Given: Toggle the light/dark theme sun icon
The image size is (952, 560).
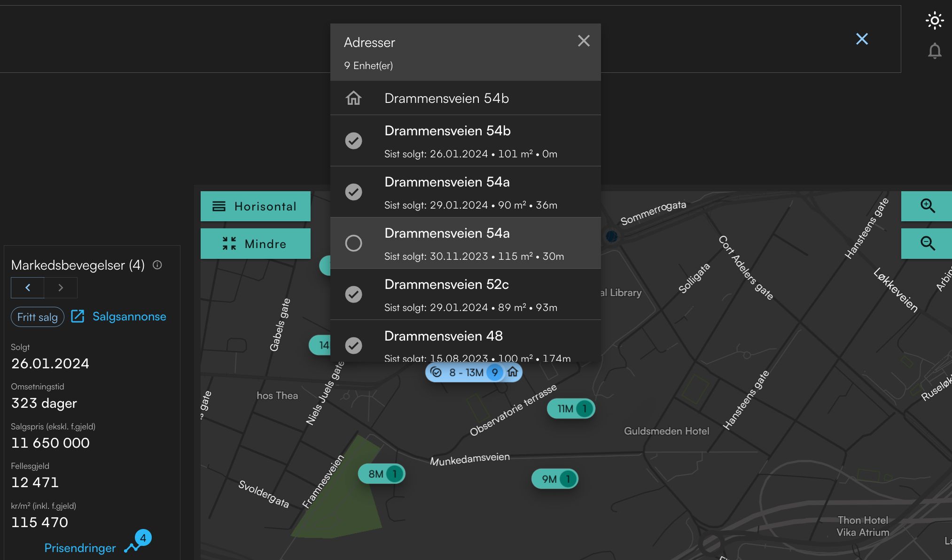Looking at the screenshot, I should click(934, 21).
